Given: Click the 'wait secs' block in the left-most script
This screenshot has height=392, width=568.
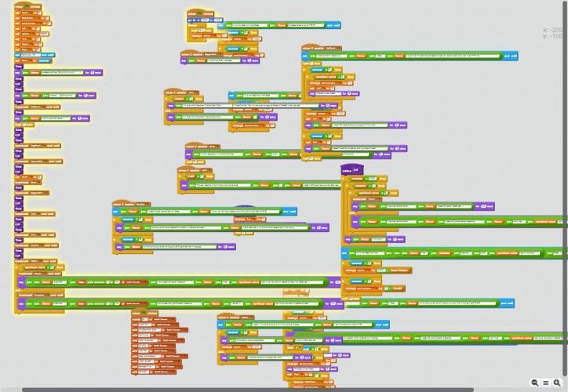Looking at the screenshot, I should [24, 125].
